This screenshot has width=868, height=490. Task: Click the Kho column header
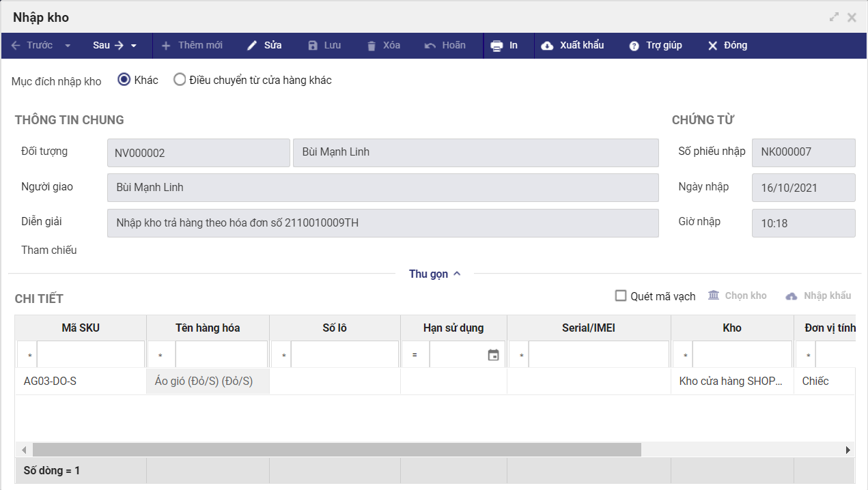(x=731, y=328)
